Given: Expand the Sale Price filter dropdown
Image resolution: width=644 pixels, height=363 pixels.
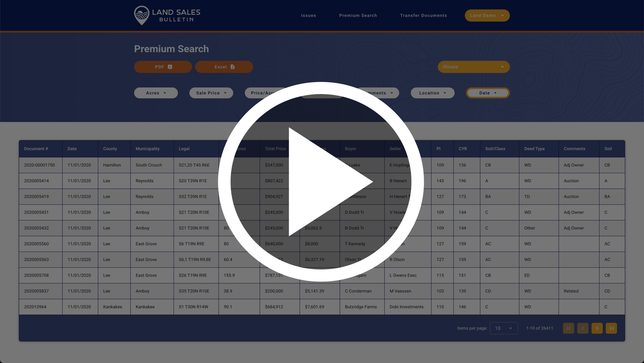Looking at the screenshot, I should [x=211, y=93].
